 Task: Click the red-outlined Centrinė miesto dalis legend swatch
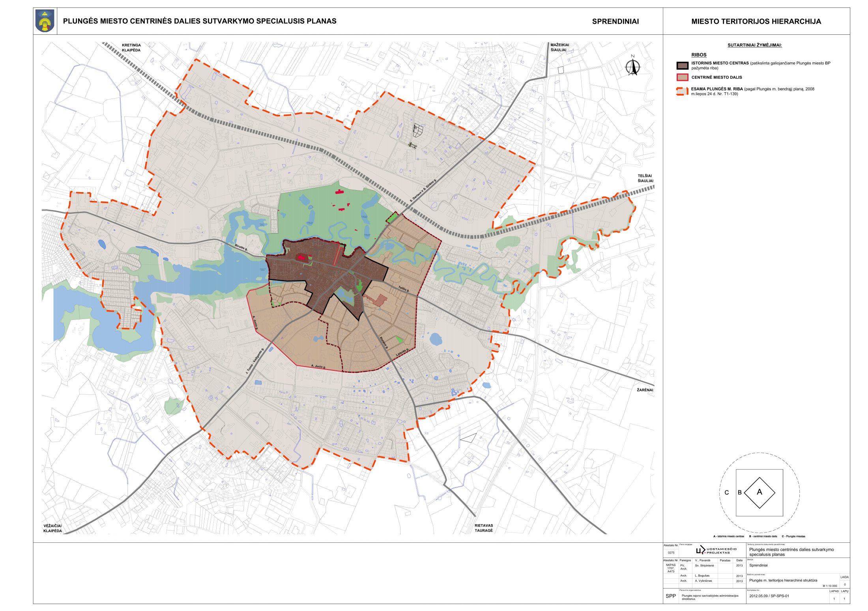point(682,77)
